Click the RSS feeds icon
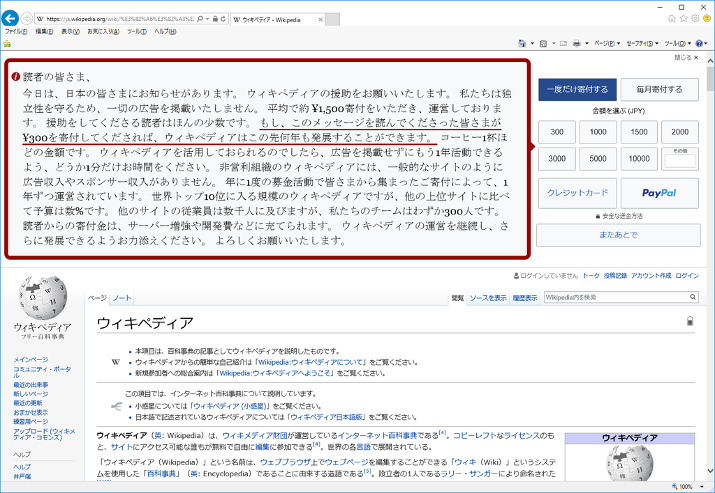 [x=544, y=43]
